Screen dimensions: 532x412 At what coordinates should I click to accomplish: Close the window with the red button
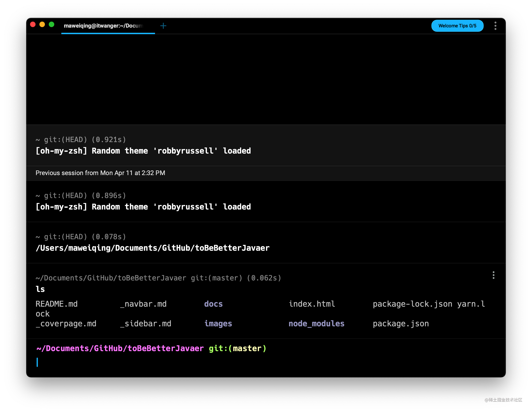click(x=33, y=24)
